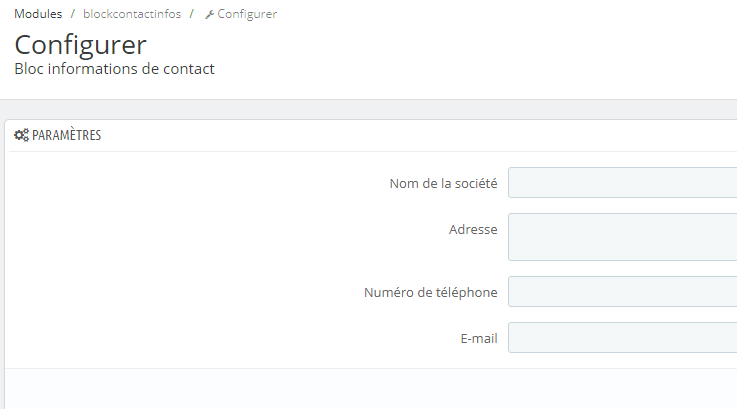
Task: Click the gears icon next to PARAMÈTRES
Action: [x=21, y=135]
